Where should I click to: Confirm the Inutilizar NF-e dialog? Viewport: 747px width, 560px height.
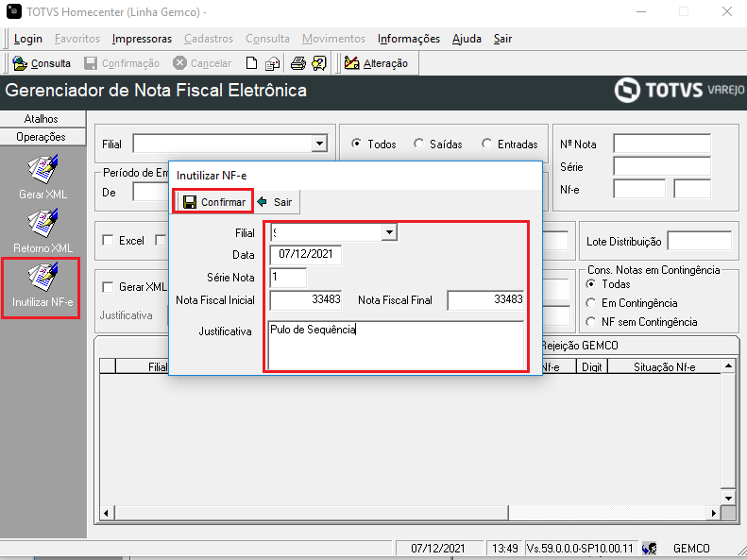coord(214,202)
